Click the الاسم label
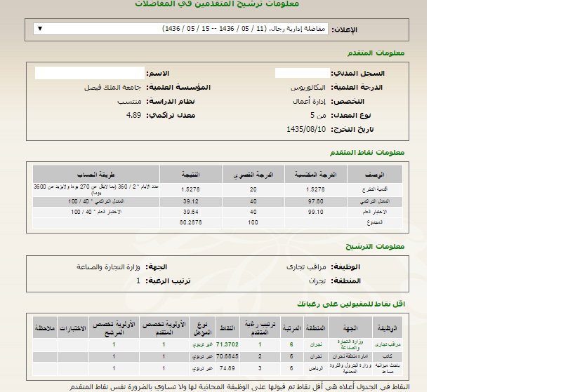 pyautogui.click(x=158, y=74)
